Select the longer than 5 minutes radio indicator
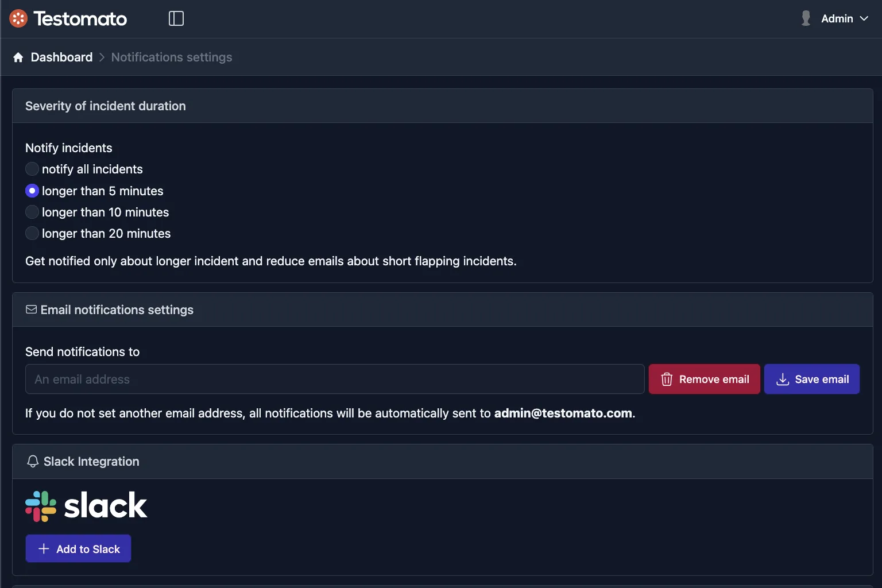The width and height of the screenshot is (882, 588). (32, 190)
